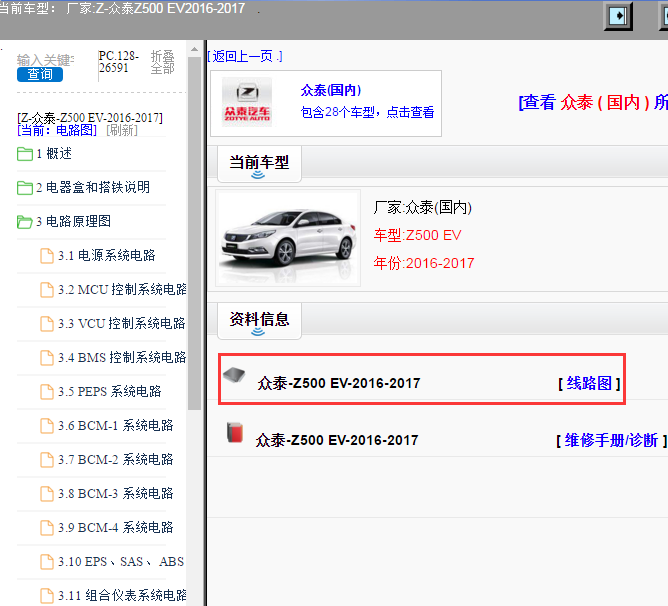Select the 资料信息 tab
Screen dimensions: 668x606
coord(259,321)
